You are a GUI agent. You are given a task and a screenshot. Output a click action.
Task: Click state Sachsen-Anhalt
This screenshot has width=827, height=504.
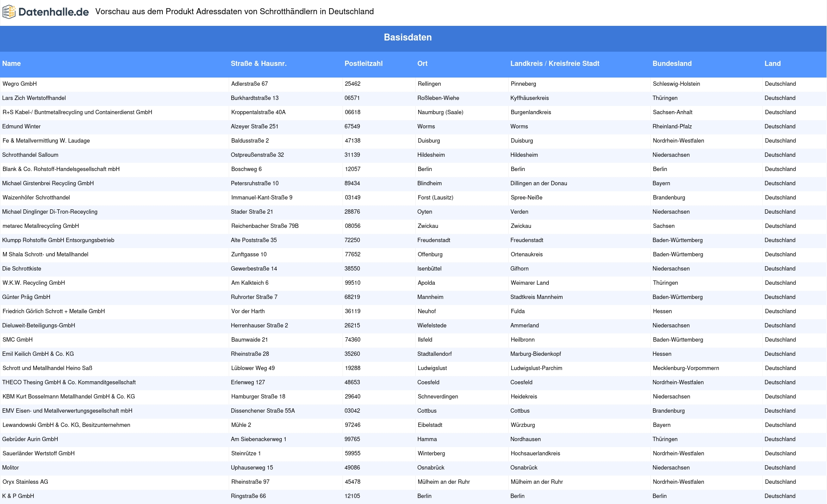pyautogui.click(x=673, y=112)
